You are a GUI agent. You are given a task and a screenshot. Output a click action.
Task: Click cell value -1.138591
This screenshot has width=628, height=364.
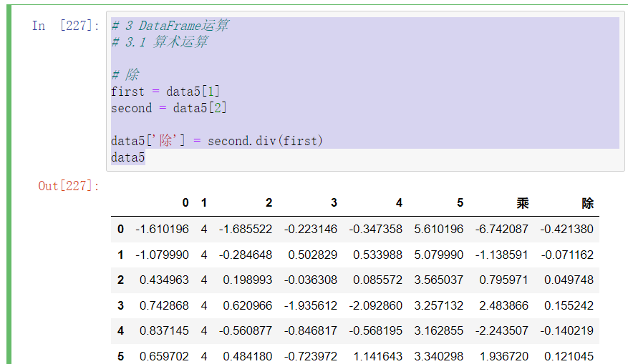501,255
